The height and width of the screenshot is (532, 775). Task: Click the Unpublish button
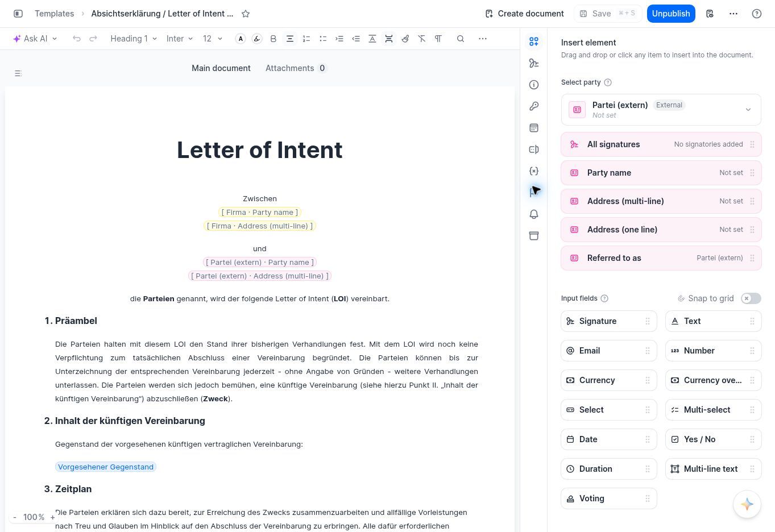pyautogui.click(x=671, y=14)
